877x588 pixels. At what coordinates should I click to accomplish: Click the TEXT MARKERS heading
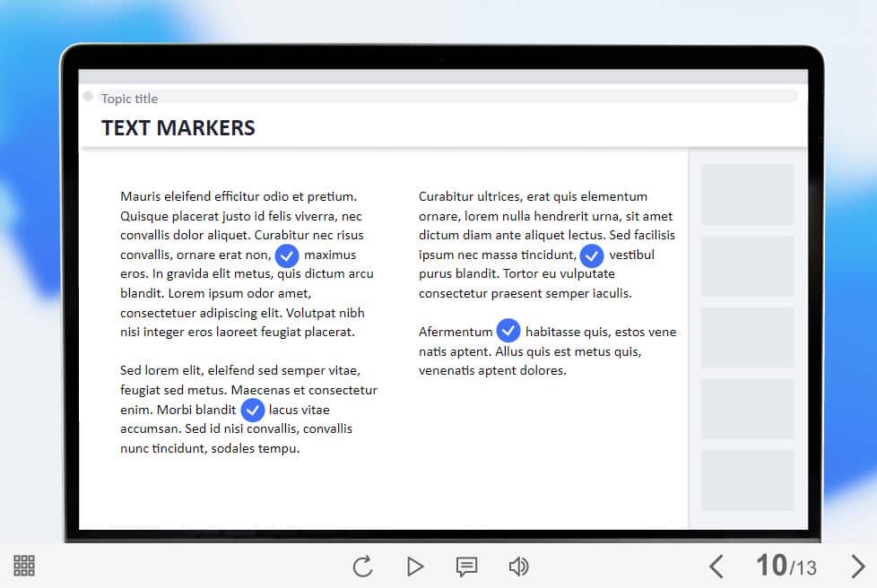178,128
